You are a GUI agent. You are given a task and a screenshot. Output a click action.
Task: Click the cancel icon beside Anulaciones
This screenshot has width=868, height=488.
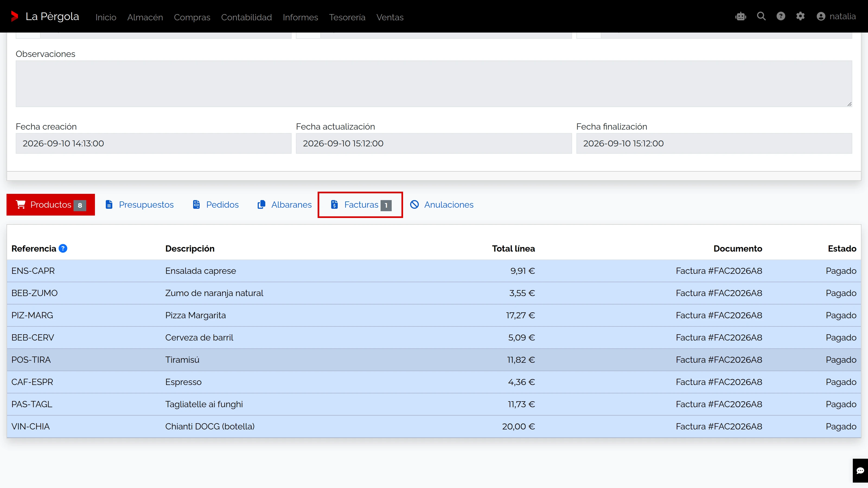[414, 204]
